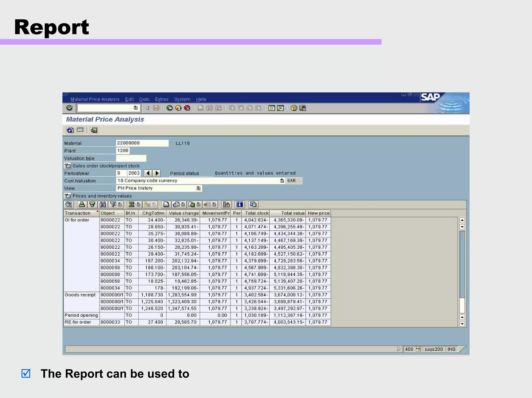Image resolution: width=532 pixels, height=398 pixels.
Task: Click the red Cancel icon
Action: 187,108
